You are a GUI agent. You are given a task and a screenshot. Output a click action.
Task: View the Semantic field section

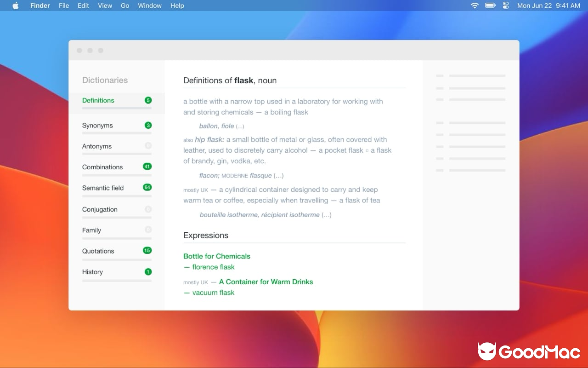(x=103, y=188)
